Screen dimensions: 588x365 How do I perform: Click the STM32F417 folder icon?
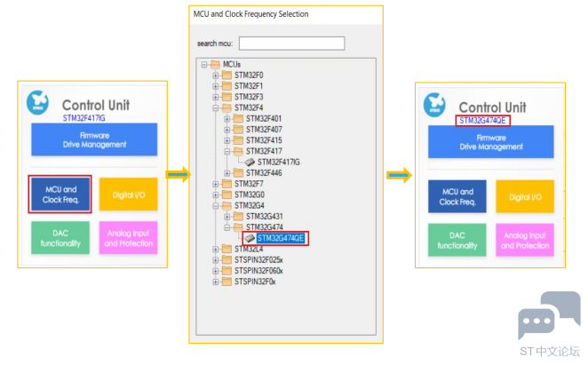[239, 151]
